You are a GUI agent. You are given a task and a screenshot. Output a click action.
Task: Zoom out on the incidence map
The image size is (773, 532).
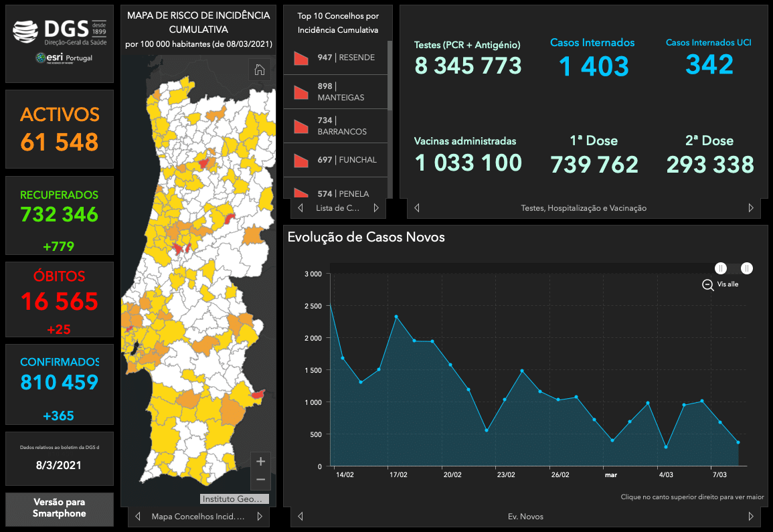tap(260, 480)
